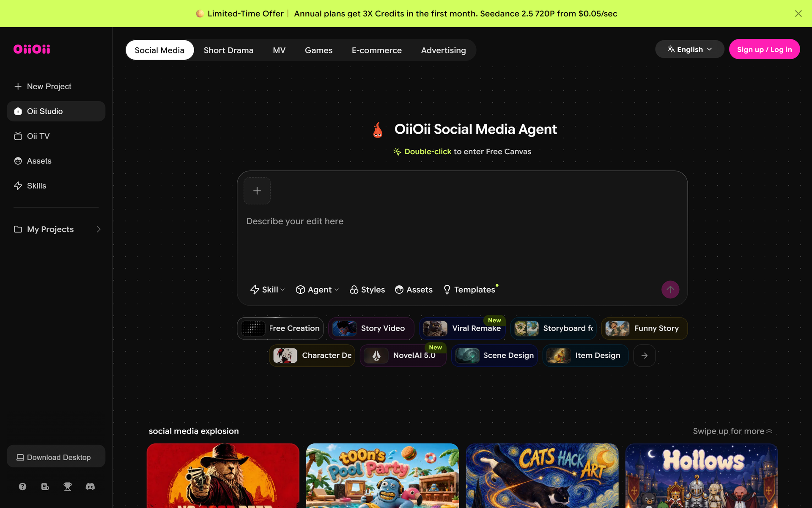Open Styles in the prompt toolbar
The image size is (812, 508).
(x=367, y=290)
